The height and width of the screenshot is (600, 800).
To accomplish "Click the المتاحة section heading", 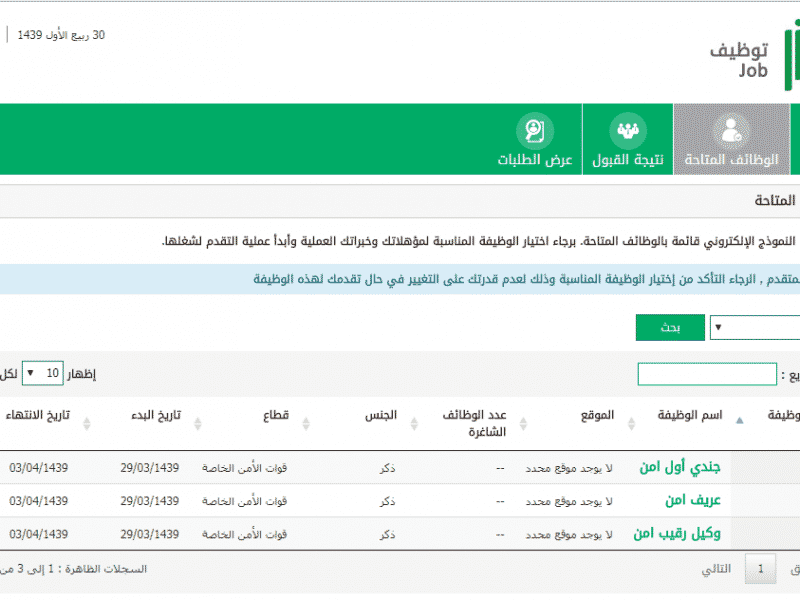I will coord(774,201).
